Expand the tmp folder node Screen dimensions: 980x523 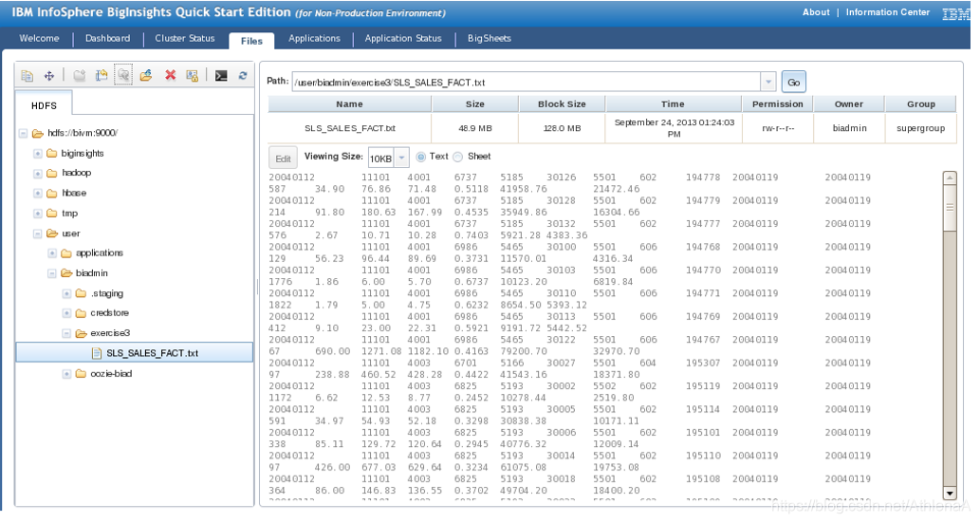pyautogui.click(x=38, y=214)
